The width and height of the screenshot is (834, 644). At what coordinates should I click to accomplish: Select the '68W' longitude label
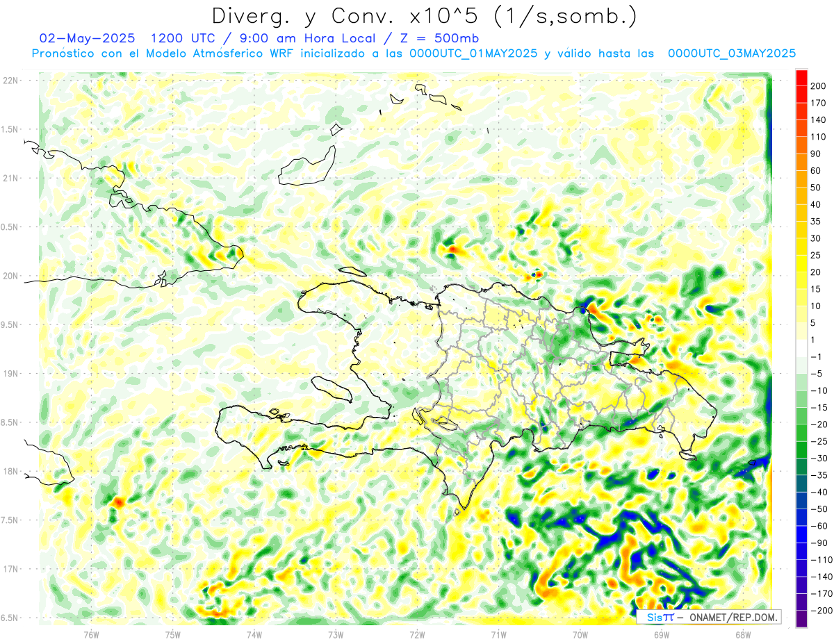(x=743, y=634)
